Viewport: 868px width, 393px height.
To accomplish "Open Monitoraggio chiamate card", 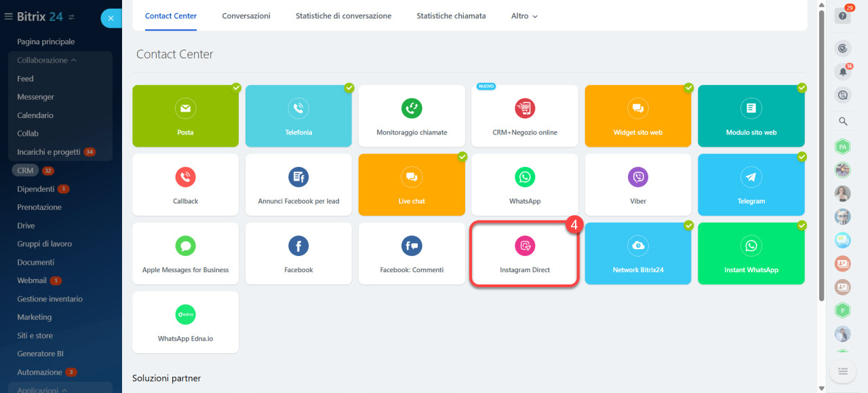I will coord(412,115).
